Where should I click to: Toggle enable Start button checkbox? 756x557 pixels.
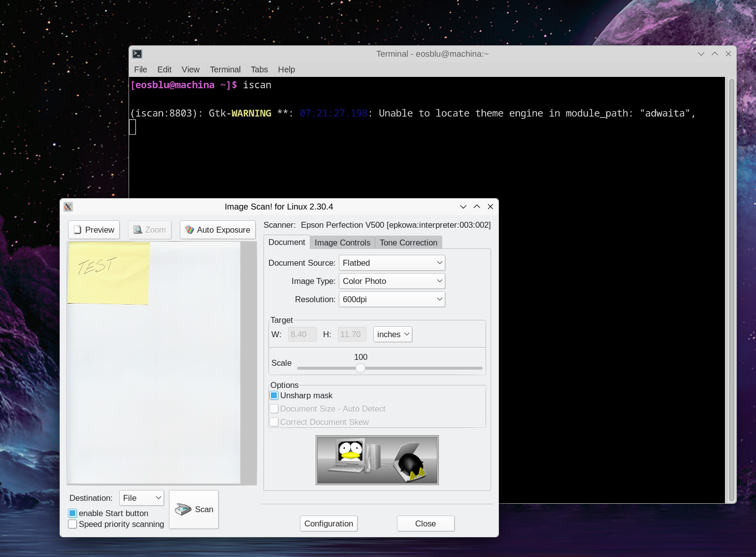(72, 513)
